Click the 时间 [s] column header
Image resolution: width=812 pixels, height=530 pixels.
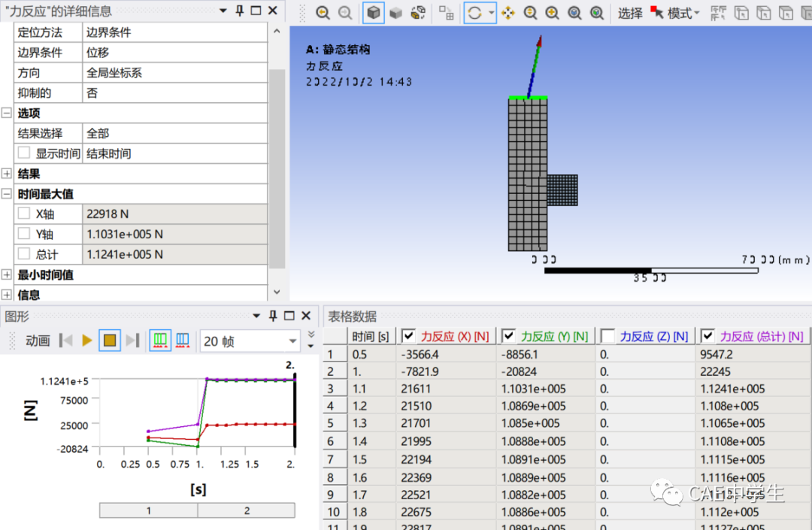(x=371, y=337)
